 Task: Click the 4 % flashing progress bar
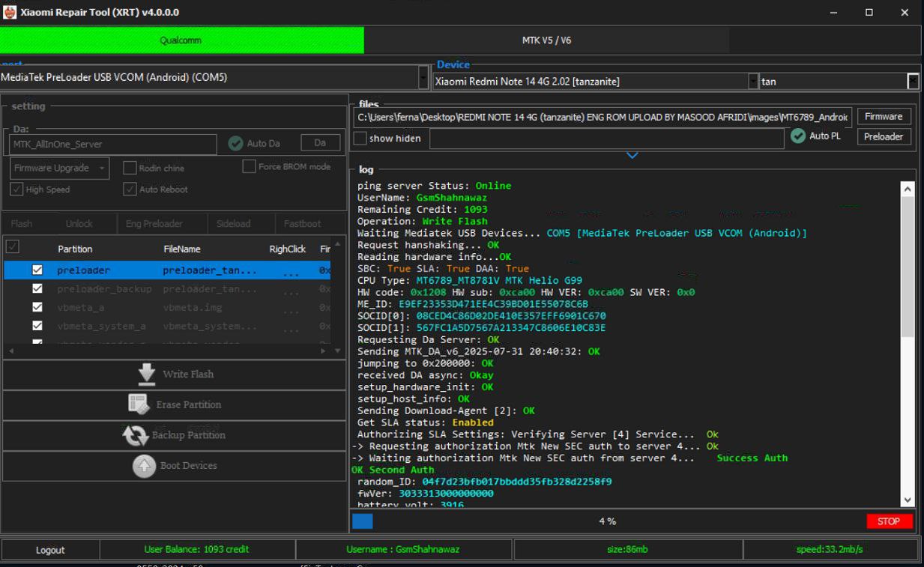608,521
